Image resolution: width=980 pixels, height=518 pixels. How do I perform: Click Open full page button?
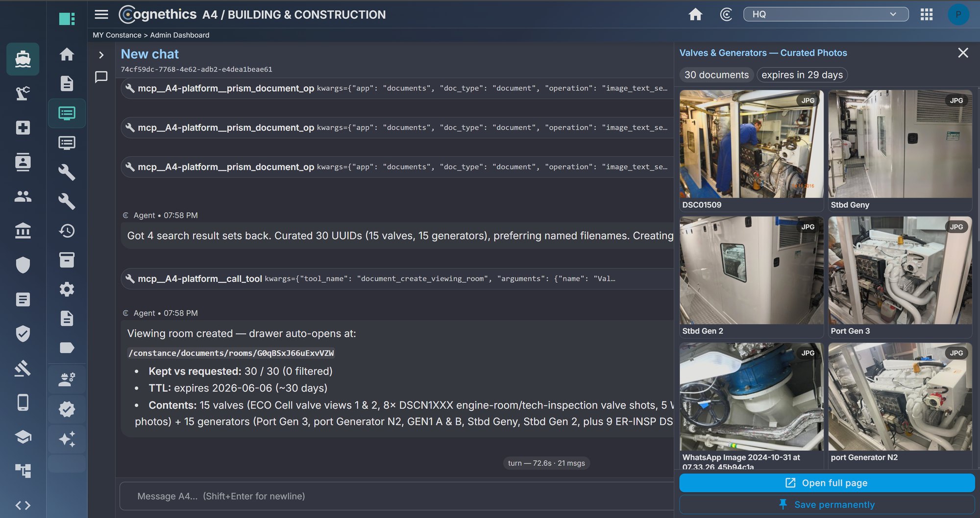click(x=827, y=483)
